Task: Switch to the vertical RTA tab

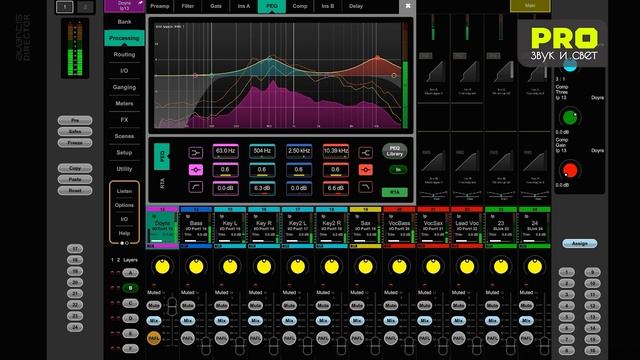Action: [162, 184]
